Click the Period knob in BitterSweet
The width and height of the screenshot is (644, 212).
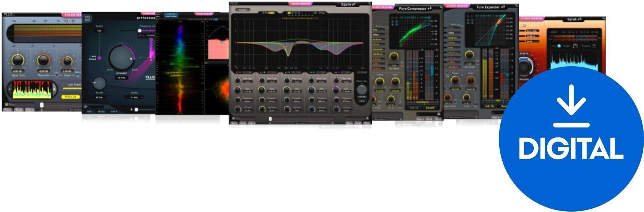point(99,83)
